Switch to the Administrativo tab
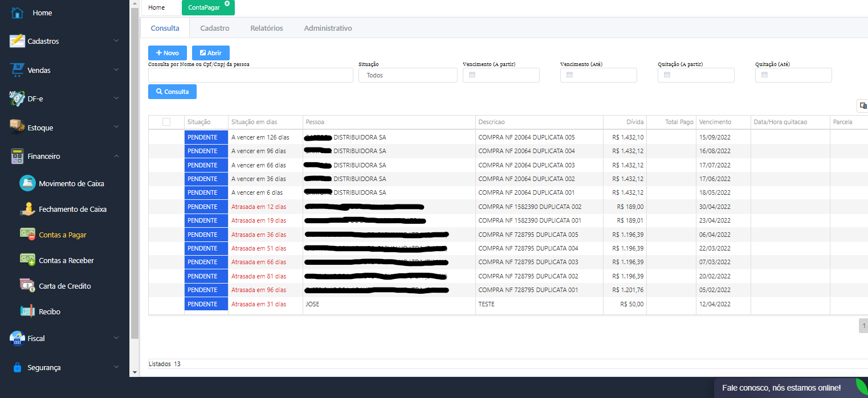This screenshot has width=868, height=398. tap(328, 28)
